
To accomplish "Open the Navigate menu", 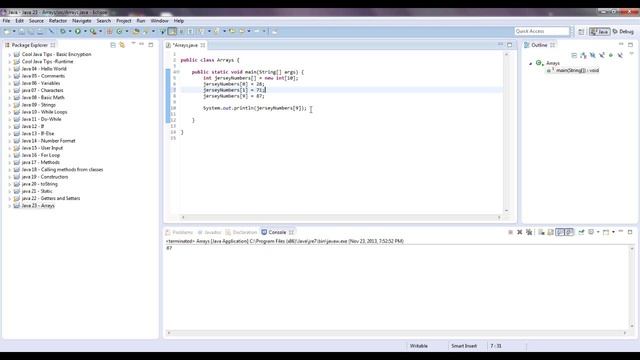I will tap(82, 20).
